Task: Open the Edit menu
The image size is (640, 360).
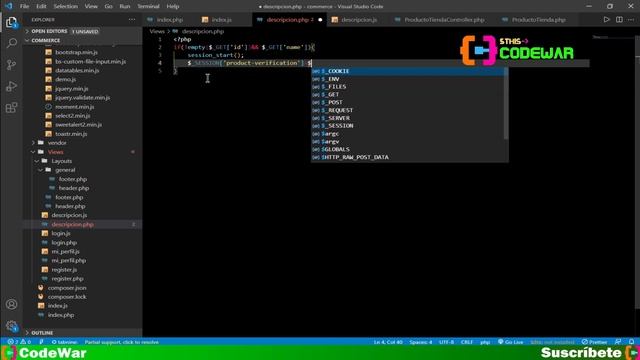Action: pos(41,7)
